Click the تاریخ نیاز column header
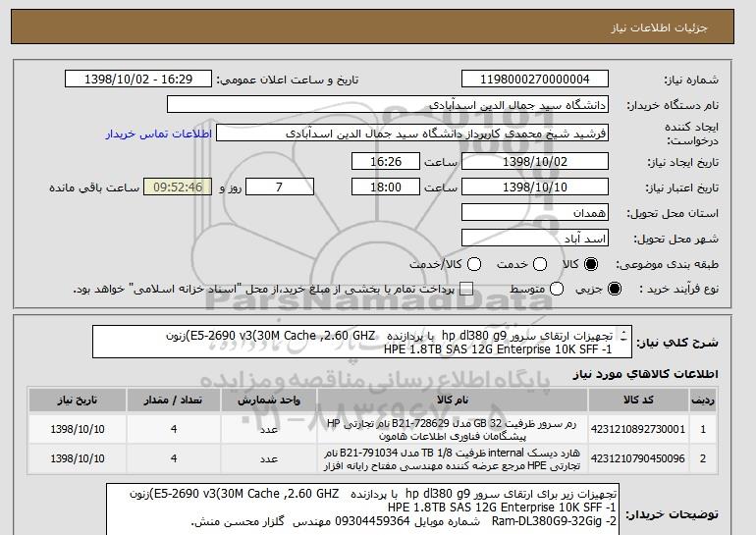Screen dimensions: 756x535 (78, 401)
